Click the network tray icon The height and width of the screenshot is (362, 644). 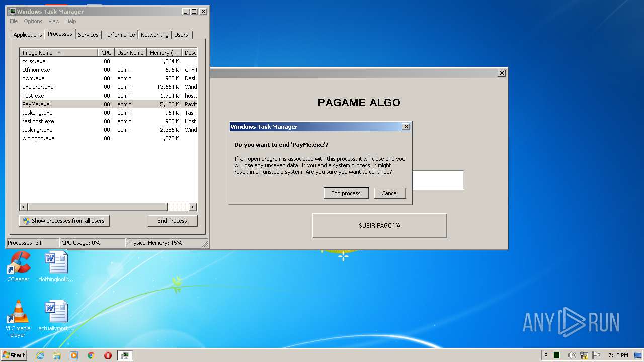coord(584,355)
